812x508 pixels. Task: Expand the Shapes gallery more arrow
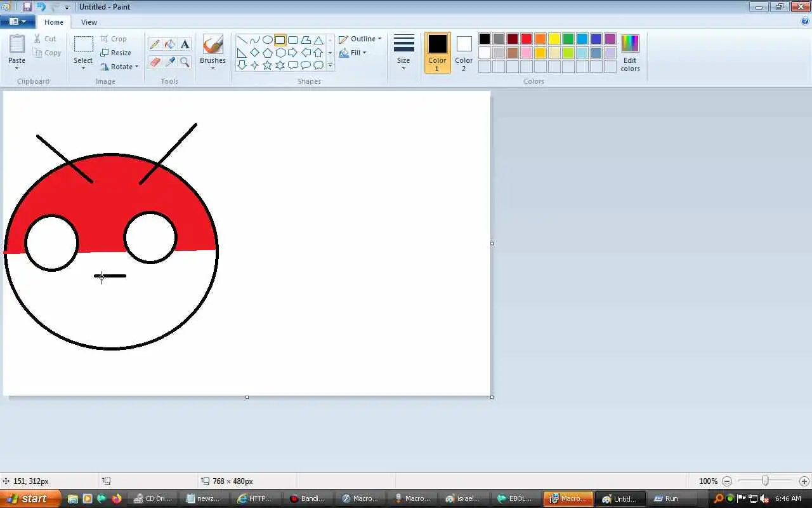(330, 65)
